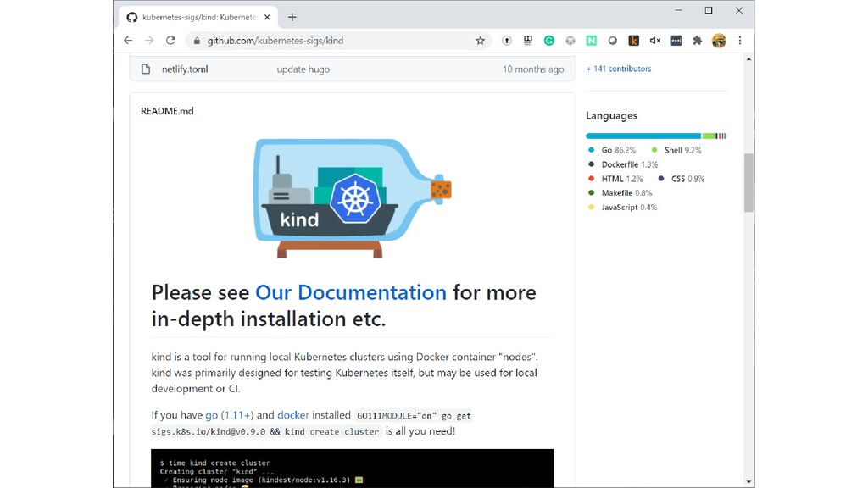Click the scrollbar up arrow
Viewport: 868px width, 488px height.
pos(748,59)
